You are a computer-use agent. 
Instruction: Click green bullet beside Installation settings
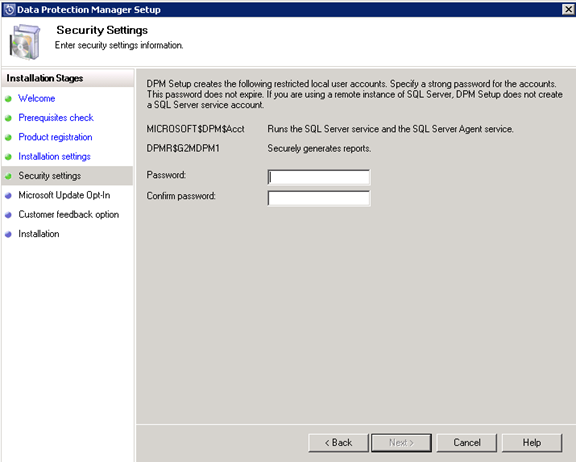tap(8, 157)
